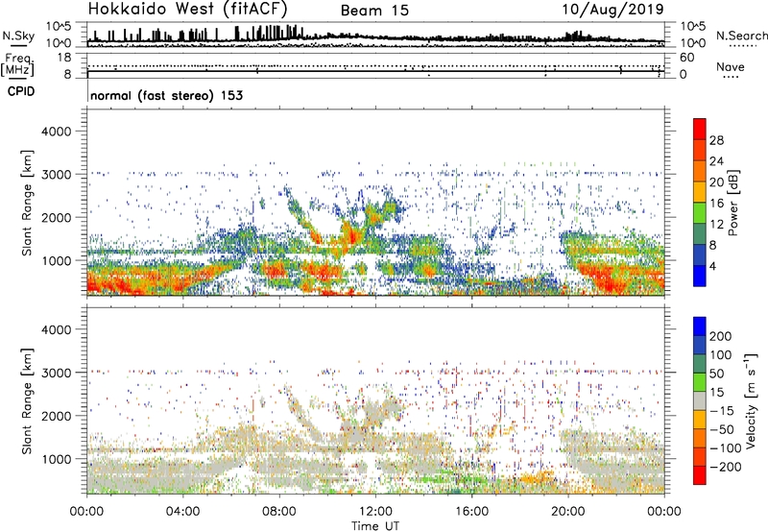Click the '60' Nave axis label
768x532 pixels.
[x=686, y=58]
